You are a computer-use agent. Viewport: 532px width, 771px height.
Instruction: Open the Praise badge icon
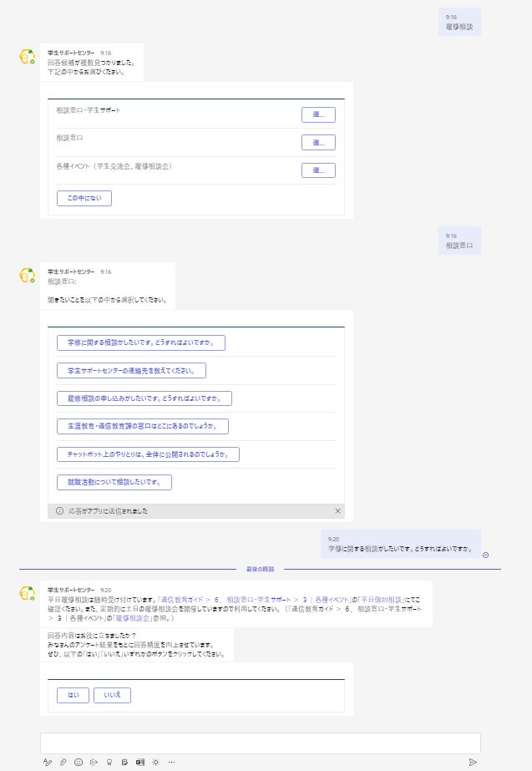coord(109,762)
